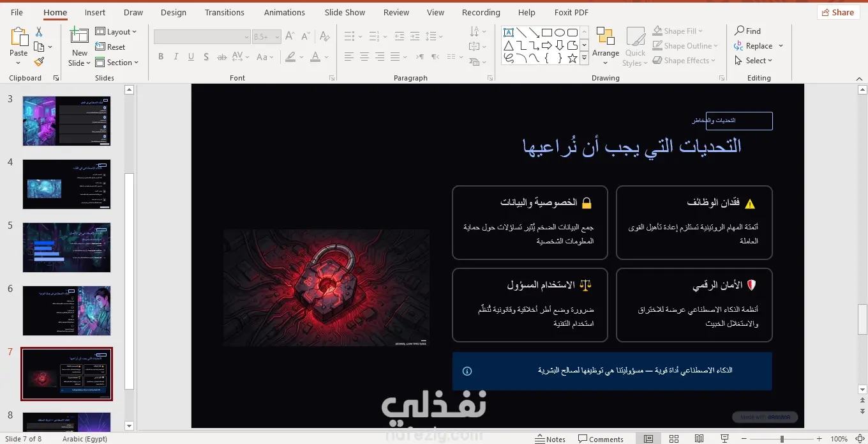The image size is (868, 444).
Task: Toggle Align Right paragraph alignment
Action: pos(379,57)
